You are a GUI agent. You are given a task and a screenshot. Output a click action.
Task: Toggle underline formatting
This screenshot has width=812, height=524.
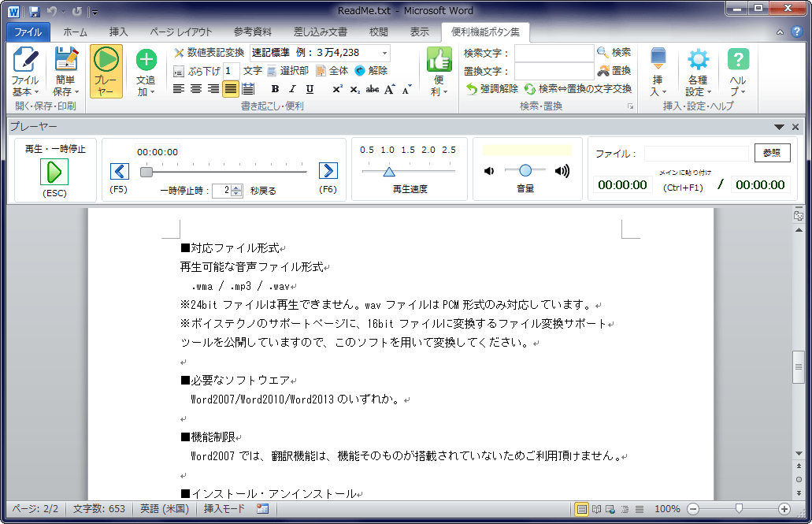[x=310, y=89]
